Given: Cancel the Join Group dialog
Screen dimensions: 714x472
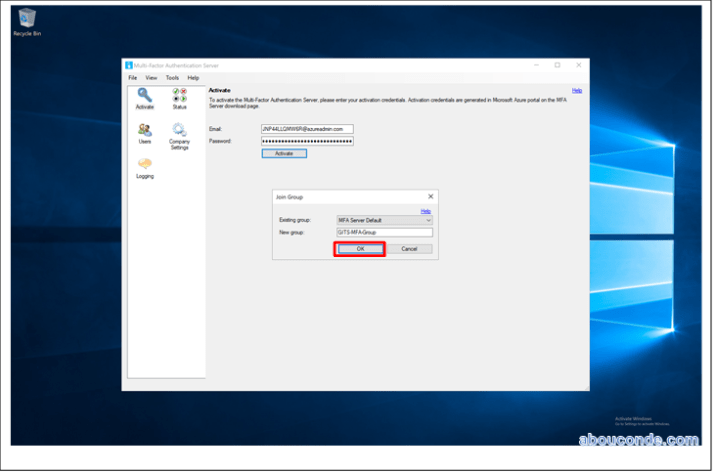Looking at the screenshot, I should point(409,248).
